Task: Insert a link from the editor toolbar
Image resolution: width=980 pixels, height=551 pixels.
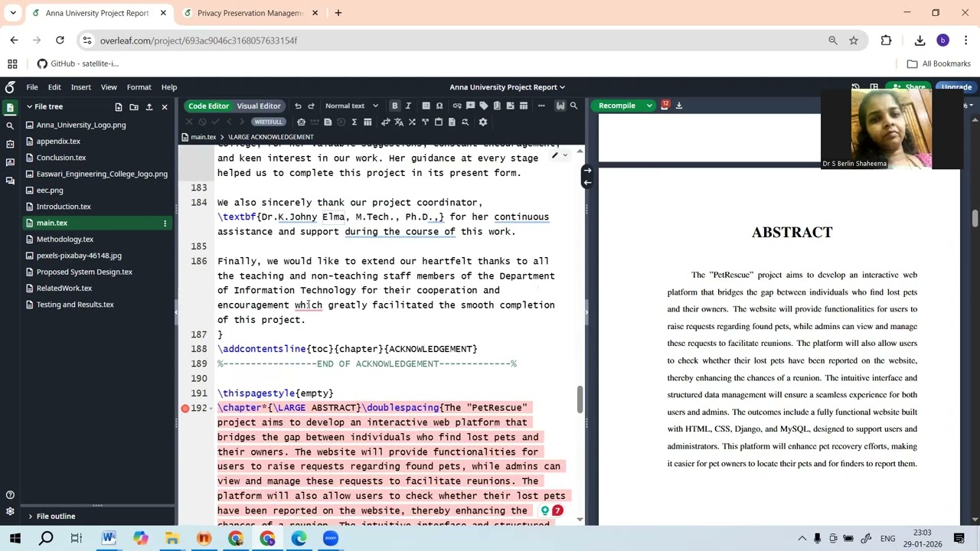Action: (x=457, y=106)
